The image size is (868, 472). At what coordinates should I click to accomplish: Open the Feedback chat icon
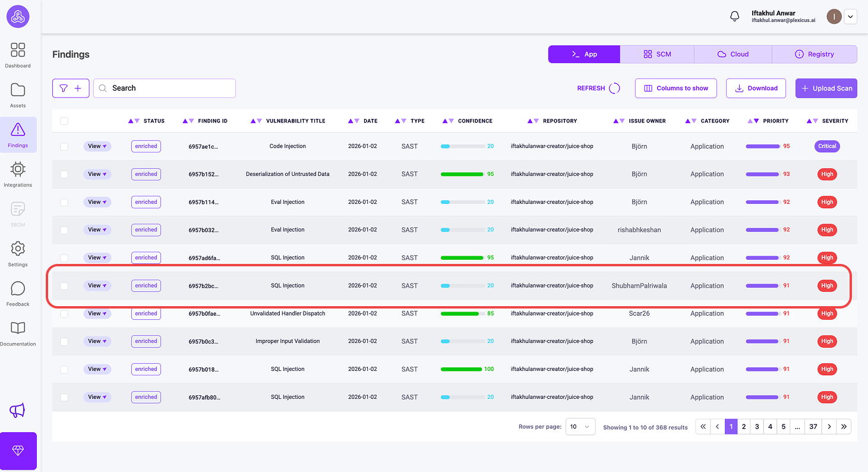[18, 288]
